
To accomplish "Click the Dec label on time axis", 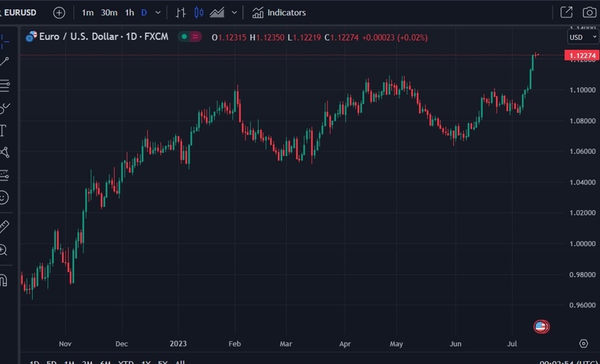I will point(122,344).
